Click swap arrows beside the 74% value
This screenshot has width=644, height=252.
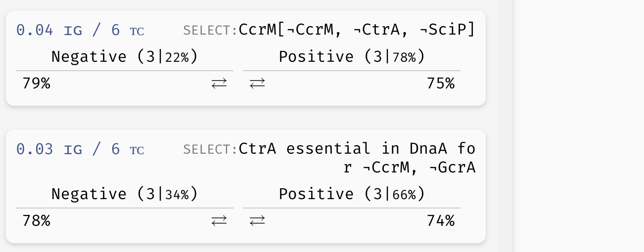257,221
